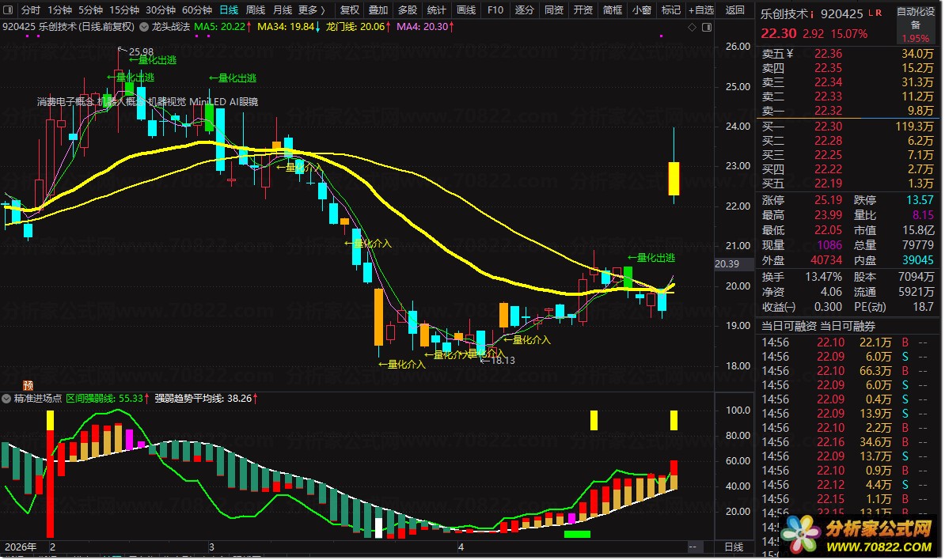The width and height of the screenshot is (945, 560).
Task: Switch to the 1分钟 chart period
Action: point(59,9)
